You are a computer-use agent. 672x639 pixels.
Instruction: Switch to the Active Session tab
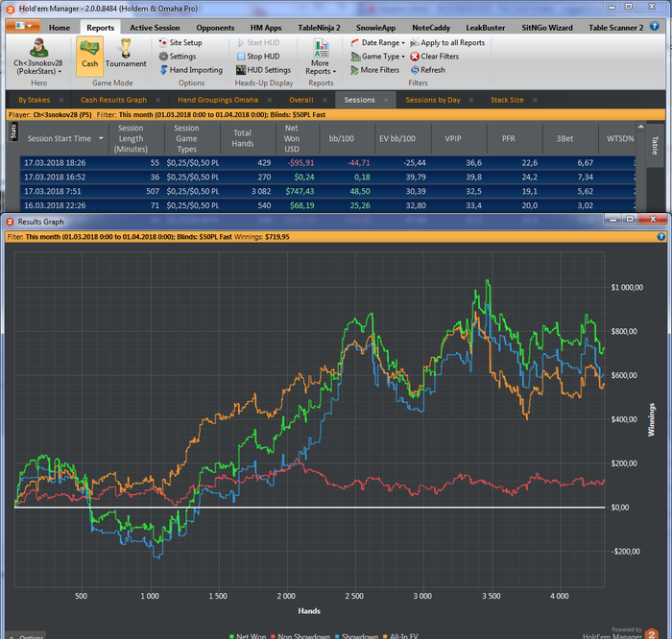click(155, 28)
